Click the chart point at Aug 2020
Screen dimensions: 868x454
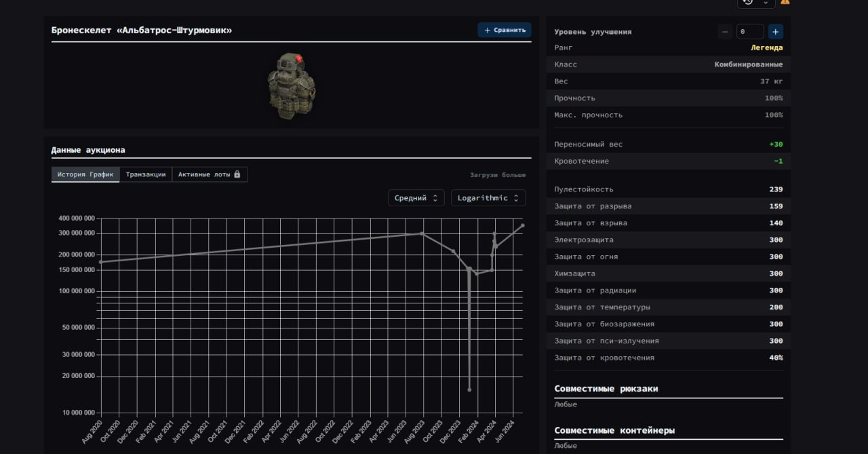pos(100,262)
